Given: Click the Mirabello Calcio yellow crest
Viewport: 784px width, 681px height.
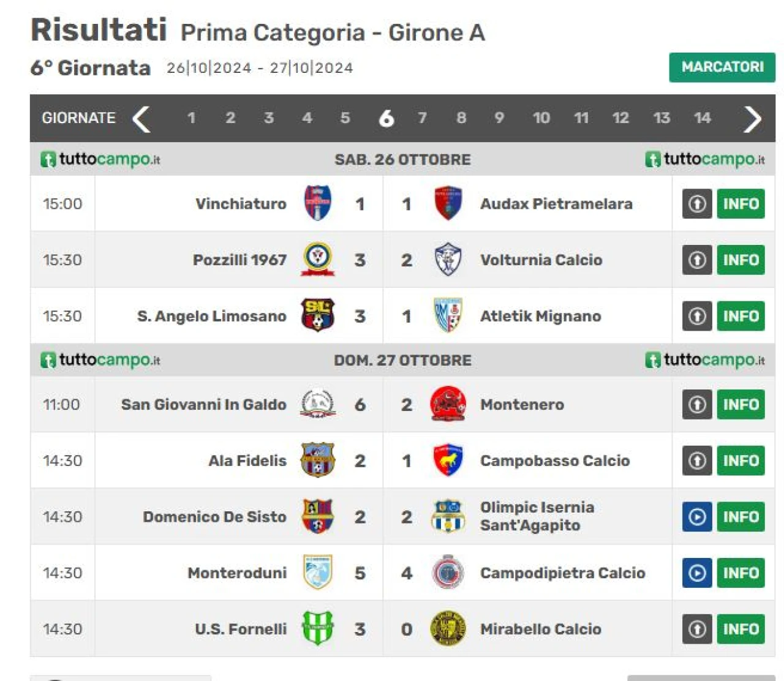Looking at the screenshot, I should click(448, 629).
